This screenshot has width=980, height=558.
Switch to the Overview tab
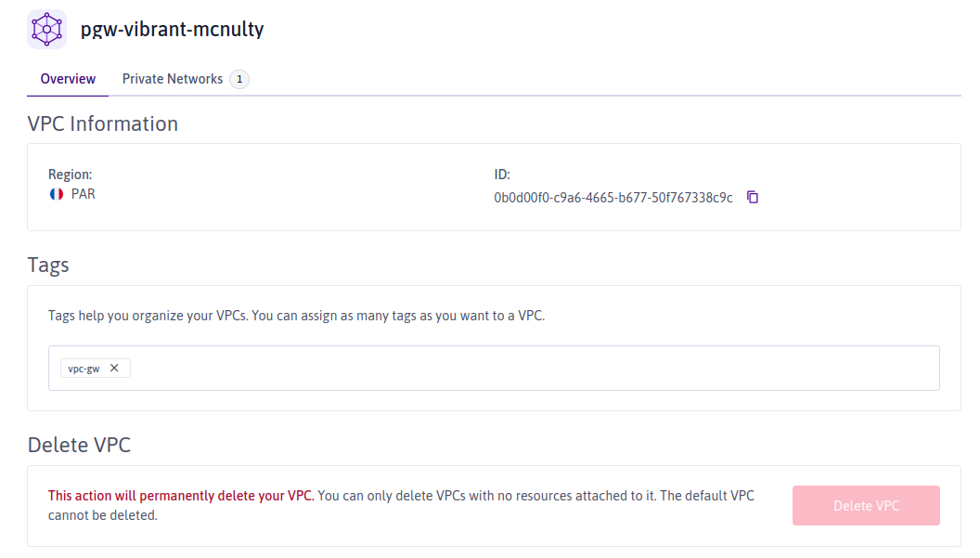coord(68,79)
